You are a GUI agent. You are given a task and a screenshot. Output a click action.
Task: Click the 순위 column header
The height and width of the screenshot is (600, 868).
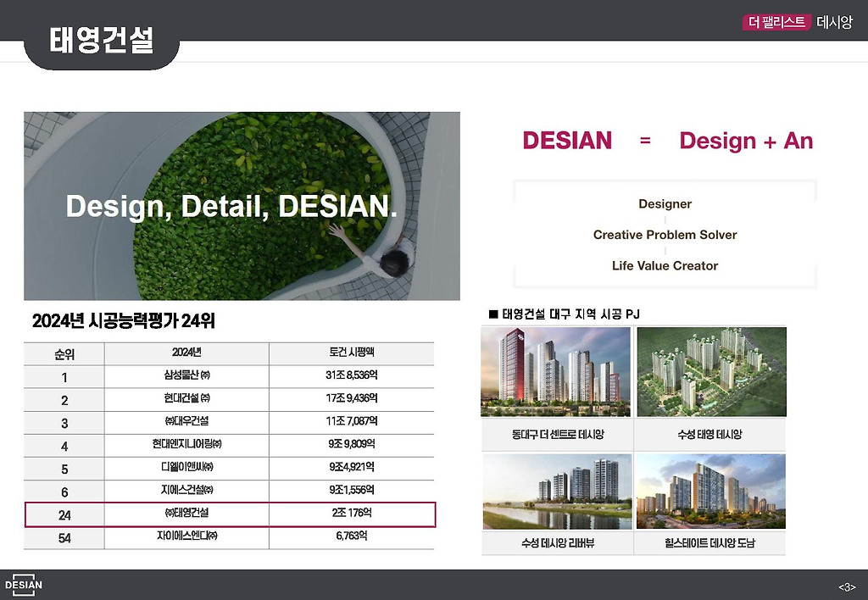pos(64,354)
